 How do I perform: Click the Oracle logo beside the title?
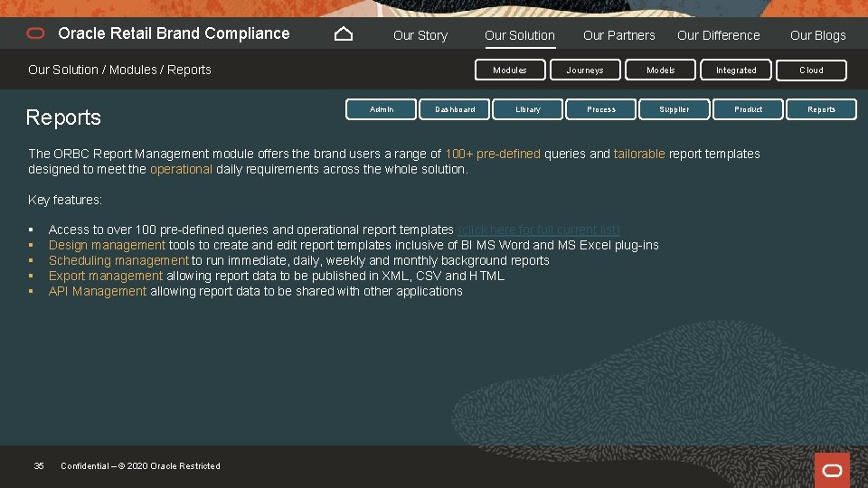click(x=35, y=33)
